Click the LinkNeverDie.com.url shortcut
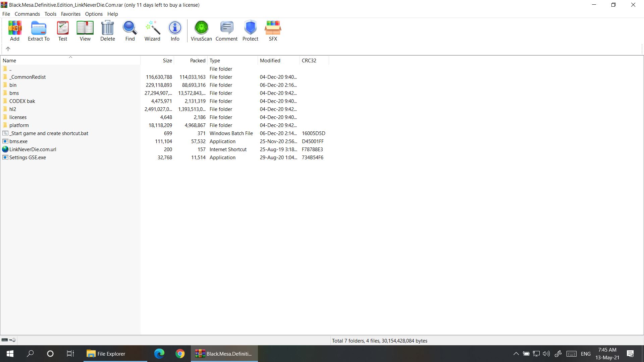This screenshot has width=644, height=362. pos(33,149)
